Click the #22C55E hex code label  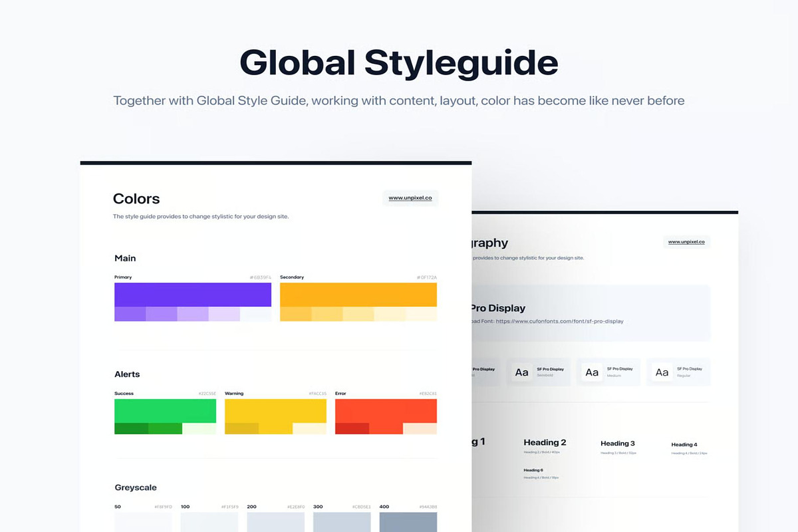coord(207,394)
